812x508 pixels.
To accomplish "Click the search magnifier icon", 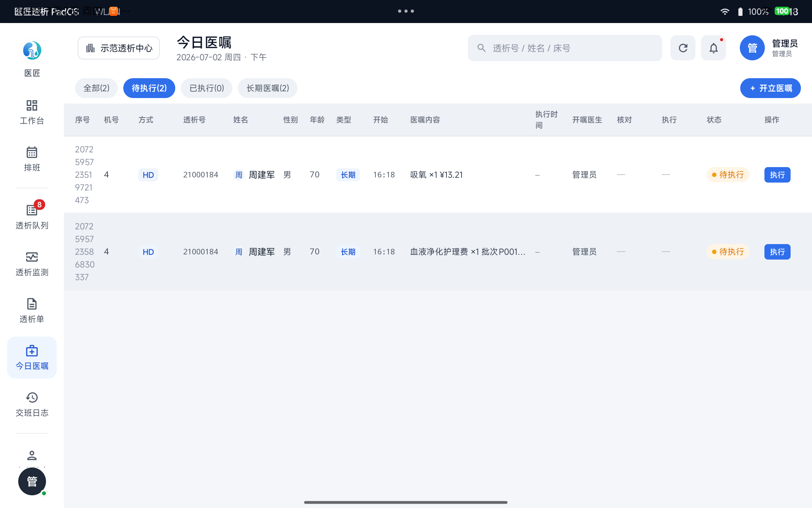I will tap(481, 48).
